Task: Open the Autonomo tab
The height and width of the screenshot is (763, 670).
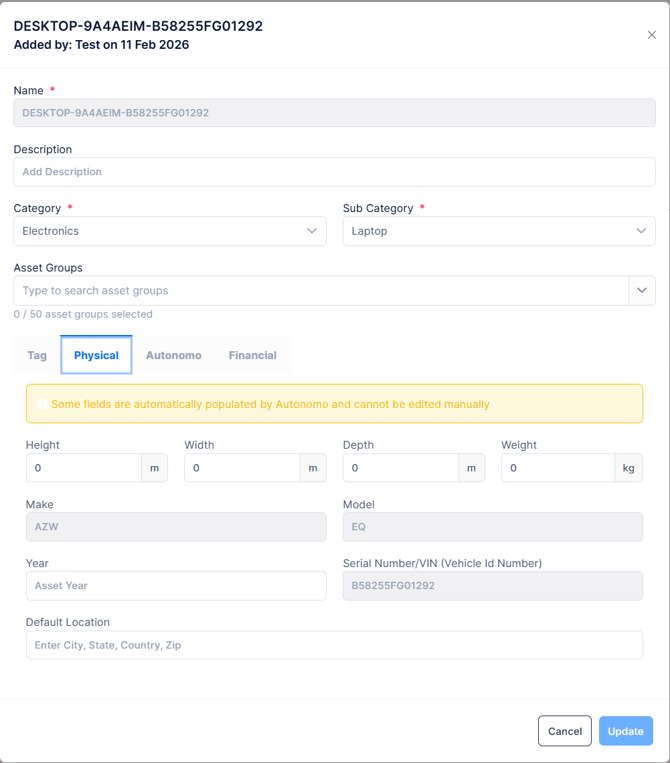Action: click(174, 355)
